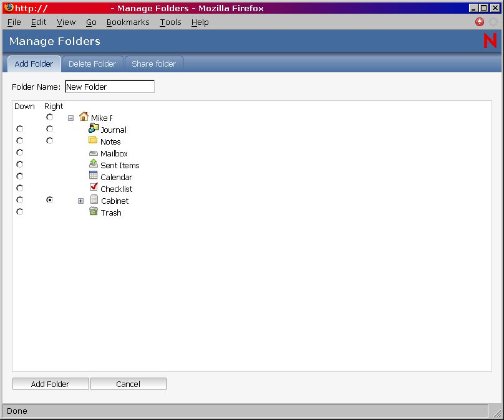Open the Bookmarks menu
This screenshot has width=504, height=420.
click(128, 22)
